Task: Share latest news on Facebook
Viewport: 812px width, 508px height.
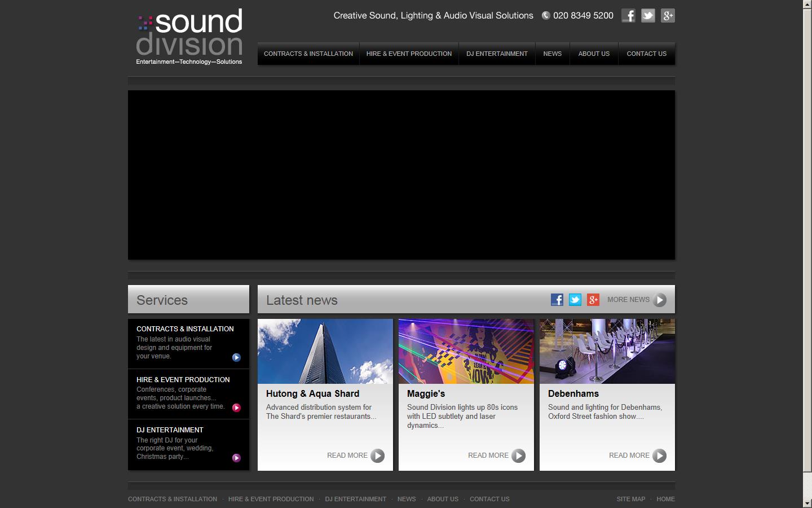Action: point(557,300)
